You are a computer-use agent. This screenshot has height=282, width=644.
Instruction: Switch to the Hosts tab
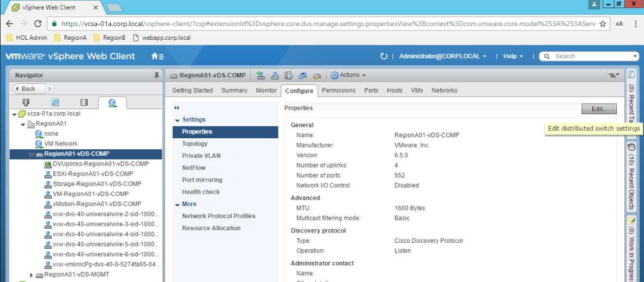pyautogui.click(x=394, y=90)
